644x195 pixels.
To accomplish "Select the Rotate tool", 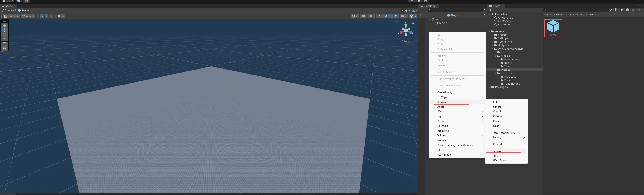I will coord(5,35).
